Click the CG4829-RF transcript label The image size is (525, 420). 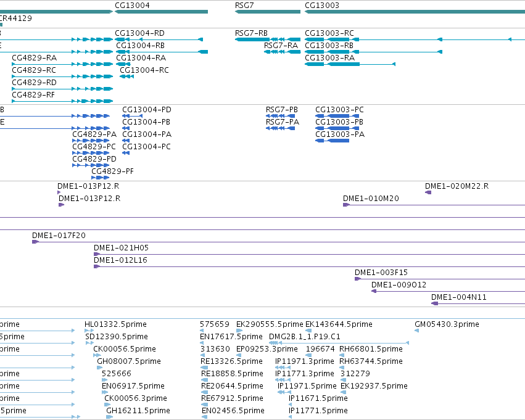coord(33,95)
